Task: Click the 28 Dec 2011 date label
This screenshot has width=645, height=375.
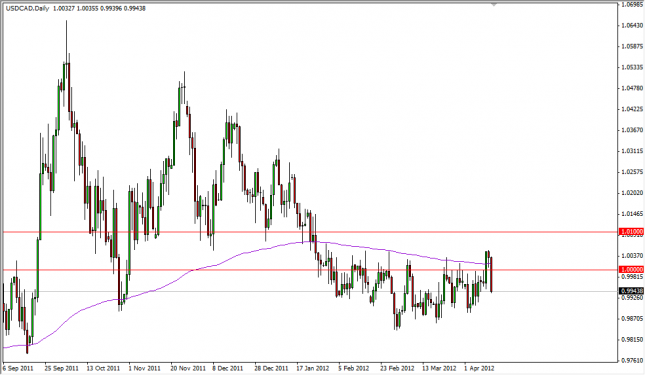Action: click(x=271, y=368)
